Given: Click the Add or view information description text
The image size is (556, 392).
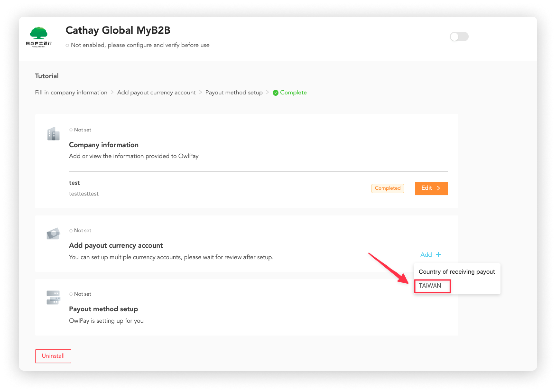Looking at the screenshot, I should coord(134,156).
